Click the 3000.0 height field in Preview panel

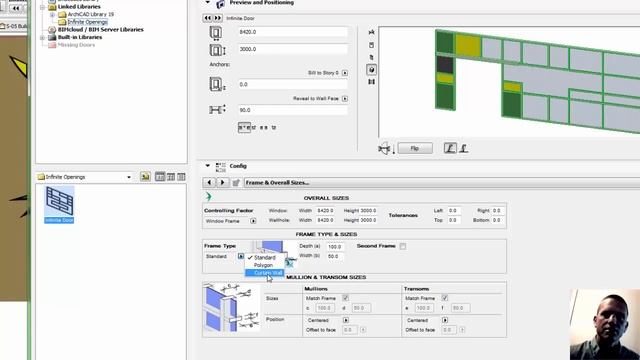click(x=293, y=49)
